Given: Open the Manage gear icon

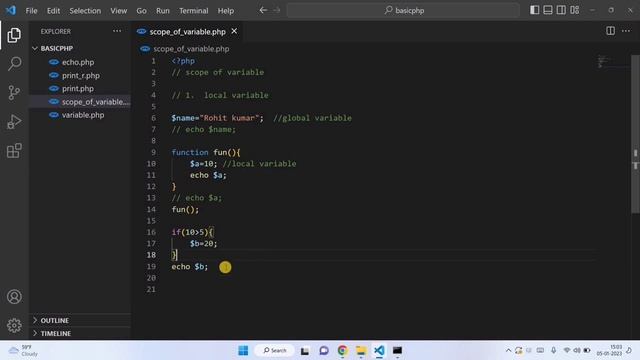Looking at the screenshot, I should point(14,325).
